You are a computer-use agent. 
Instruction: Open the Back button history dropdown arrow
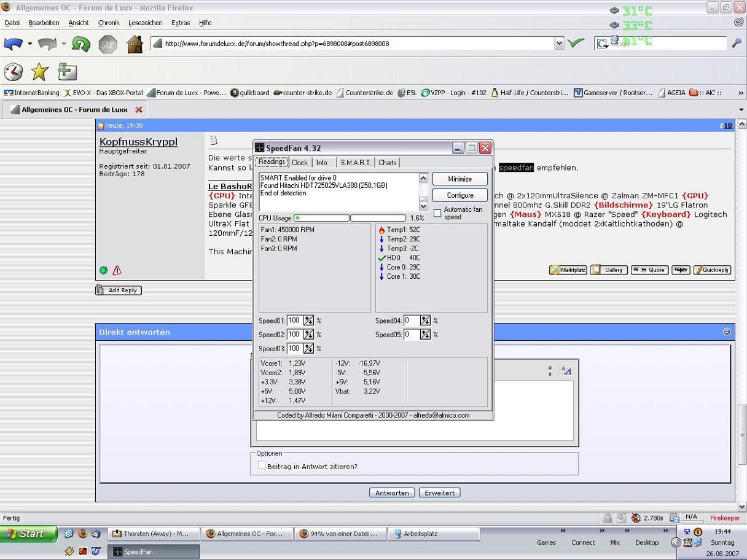click(x=29, y=44)
